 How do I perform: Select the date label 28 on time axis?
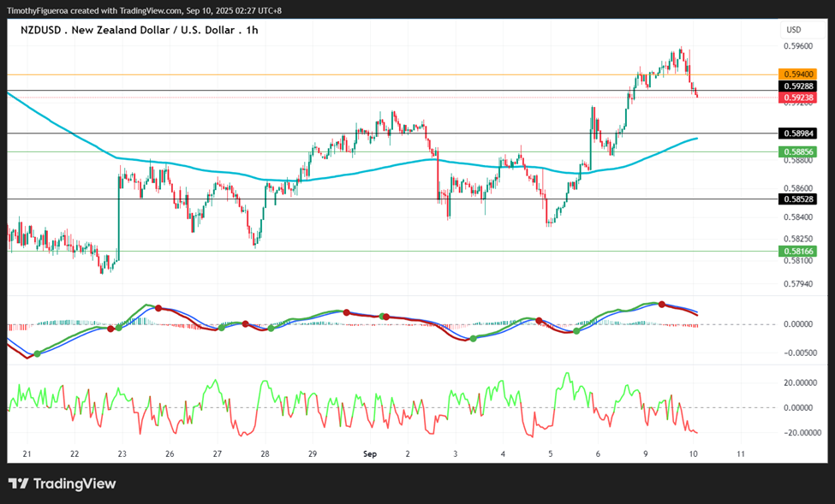(x=265, y=454)
